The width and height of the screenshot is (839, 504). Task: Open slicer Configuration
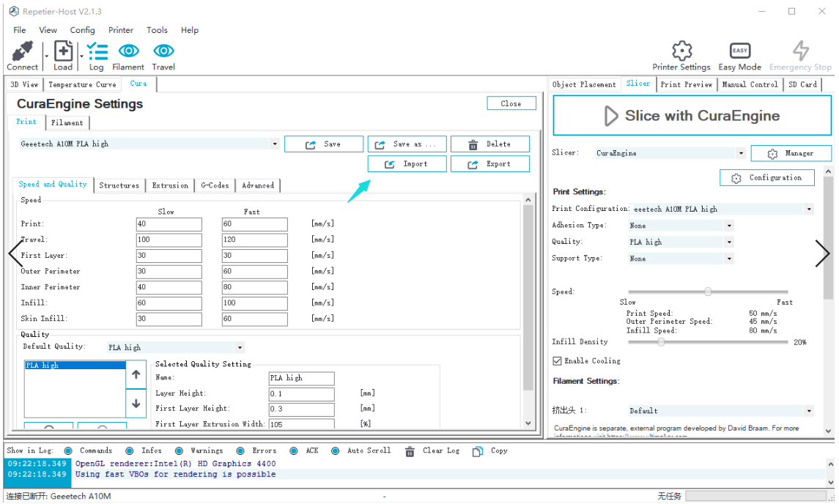pos(766,177)
